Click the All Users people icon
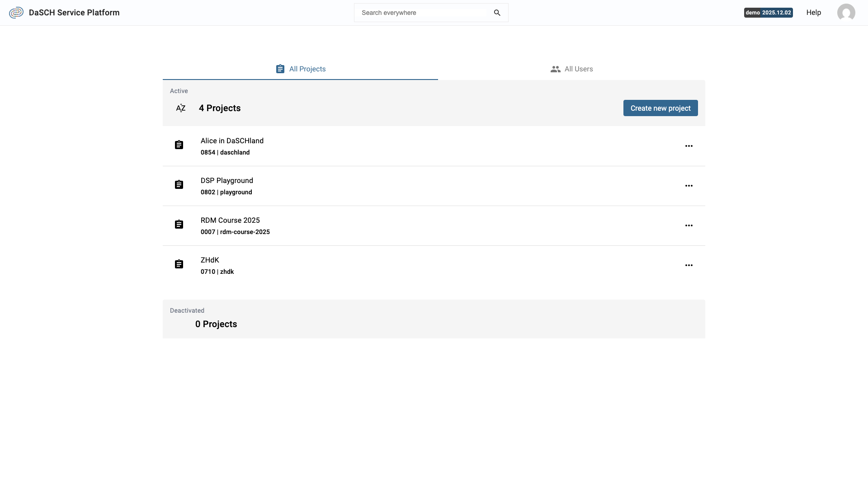 (x=556, y=69)
